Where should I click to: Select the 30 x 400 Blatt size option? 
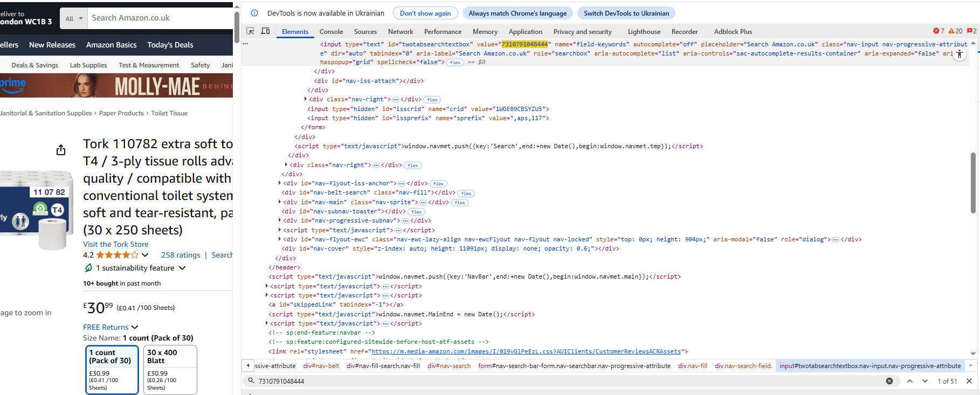pyautogui.click(x=170, y=370)
